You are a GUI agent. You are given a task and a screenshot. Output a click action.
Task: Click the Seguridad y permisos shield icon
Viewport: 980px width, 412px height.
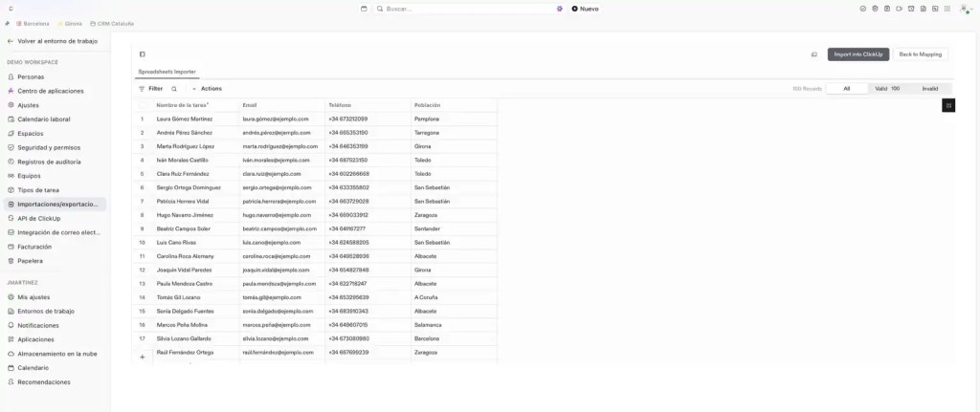tap(11, 147)
